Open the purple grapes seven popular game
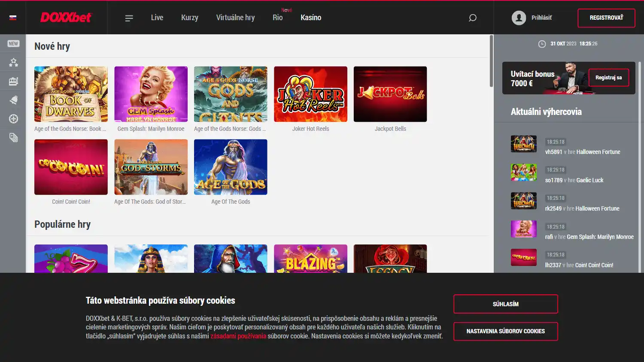This screenshot has height=362, width=644. click(71, 259)
